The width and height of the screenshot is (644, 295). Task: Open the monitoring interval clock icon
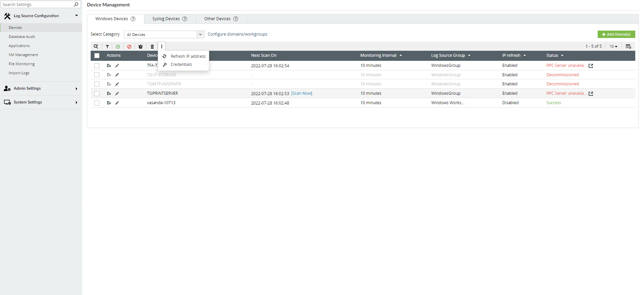[x=141, y=47]
